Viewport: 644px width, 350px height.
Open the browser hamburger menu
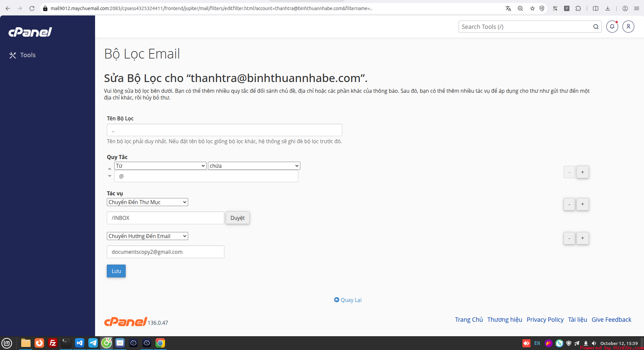pyautogui.click(x=637, y=8)
